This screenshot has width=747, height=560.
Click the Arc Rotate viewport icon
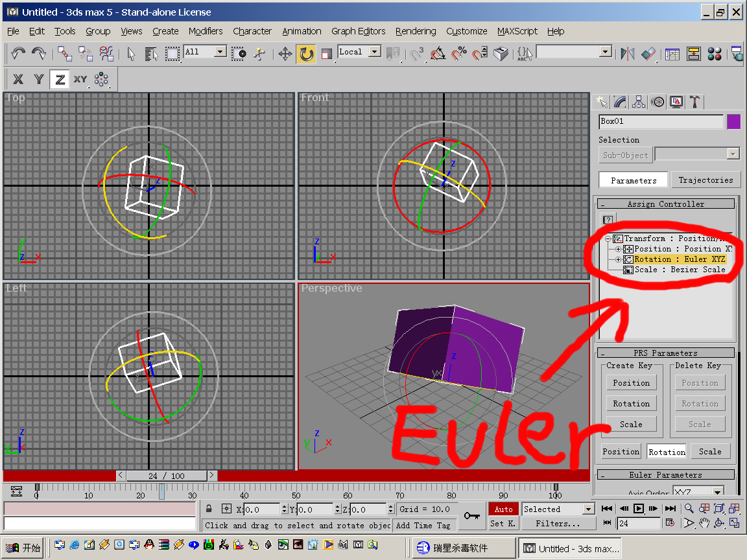719,523
